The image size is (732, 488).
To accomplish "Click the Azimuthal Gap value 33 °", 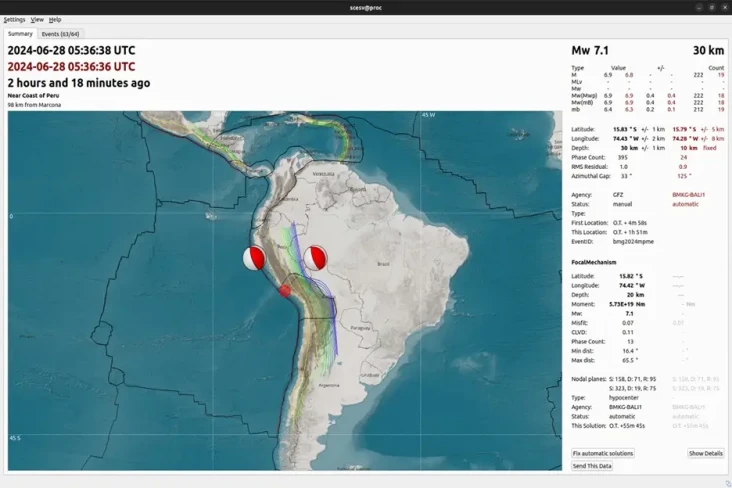I will coord(626,176).
